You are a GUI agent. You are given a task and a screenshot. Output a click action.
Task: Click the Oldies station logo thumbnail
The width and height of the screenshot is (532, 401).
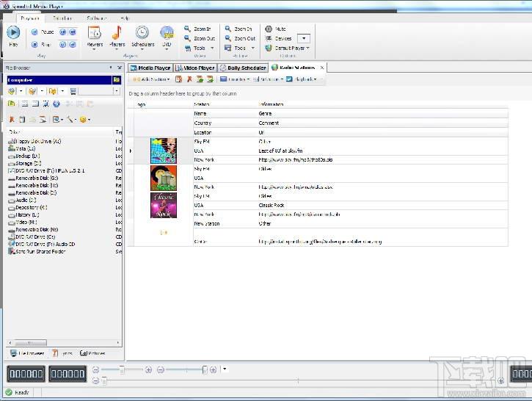pyautogui.click(x=164, y=178)
